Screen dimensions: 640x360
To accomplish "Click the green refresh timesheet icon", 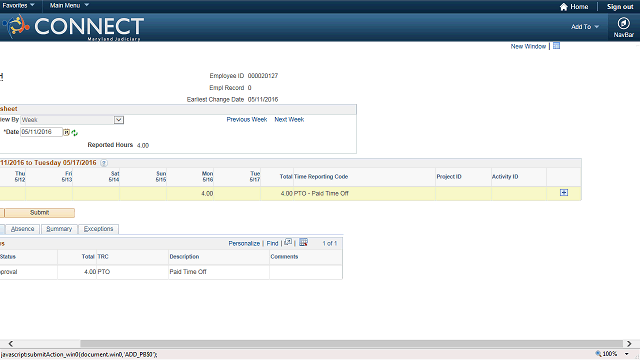I will click(x=75, y=133).
